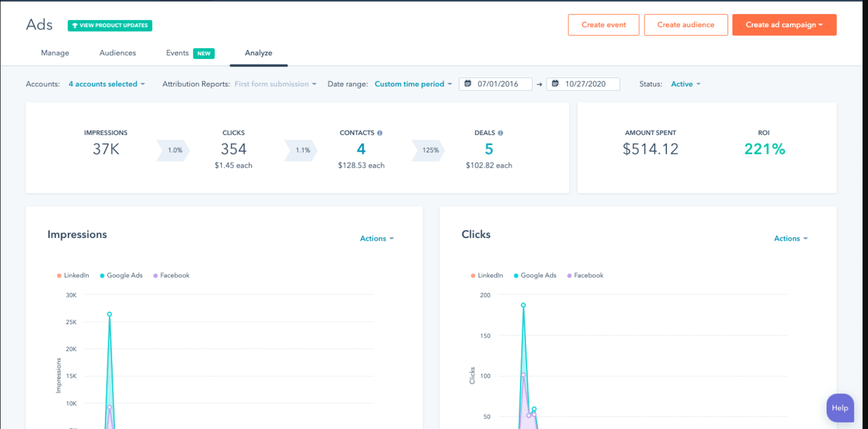
Task: Click the end date field 10/27/2020
Action: 583,84
